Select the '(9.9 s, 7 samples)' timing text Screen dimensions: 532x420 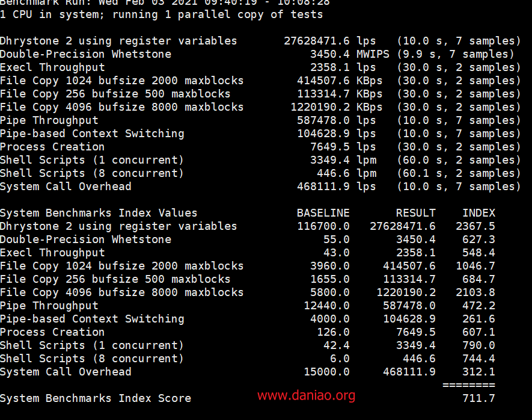(455, 54)
